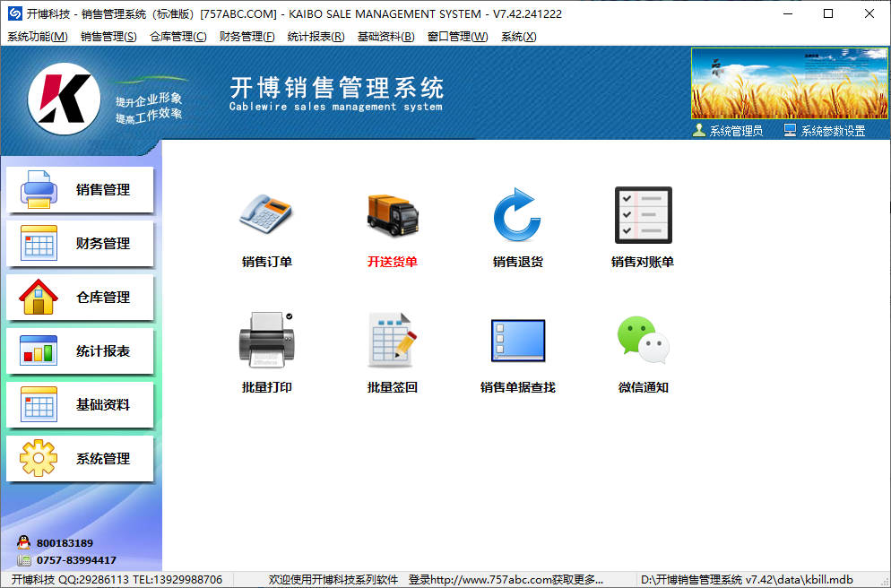Image resolution: width=891 pixels, height=588 pixels.
Task: Open the 销售订单 telephone icon
Action: pyautogui.click(x=265, y=213)
